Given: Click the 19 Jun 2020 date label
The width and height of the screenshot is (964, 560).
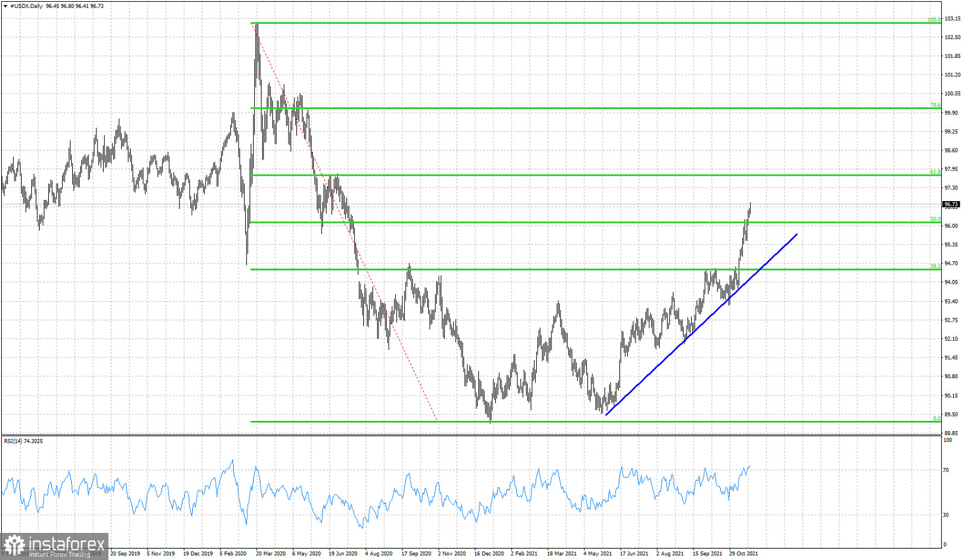Looking at the screenshot, I should click(343, 554).
